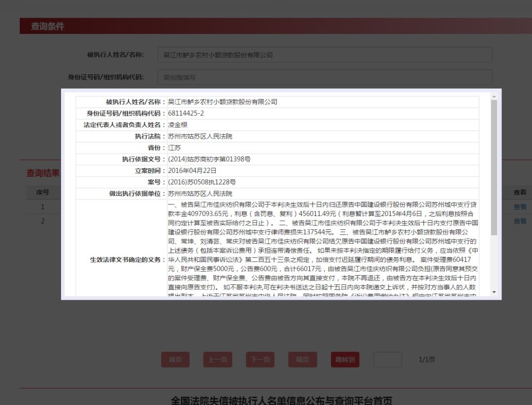Select organization code 68114425-2
The width and height of the screenshot is (532, 405).
pos(186,113)
